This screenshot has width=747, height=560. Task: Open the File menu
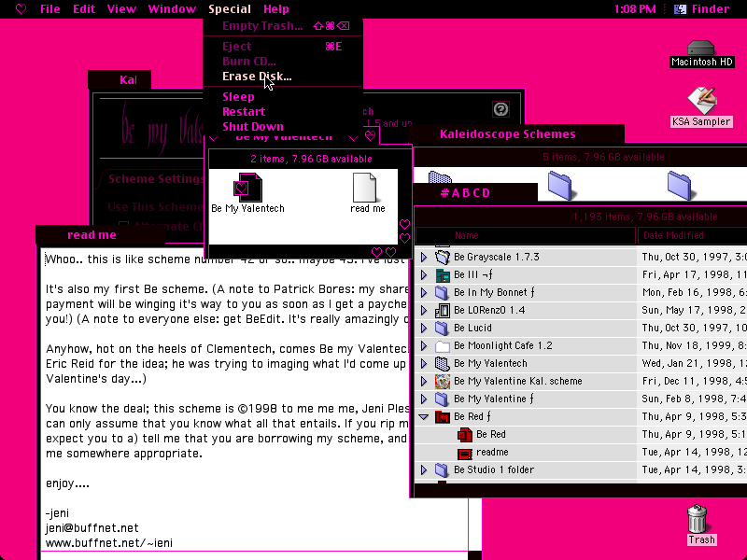pos(50,9)
